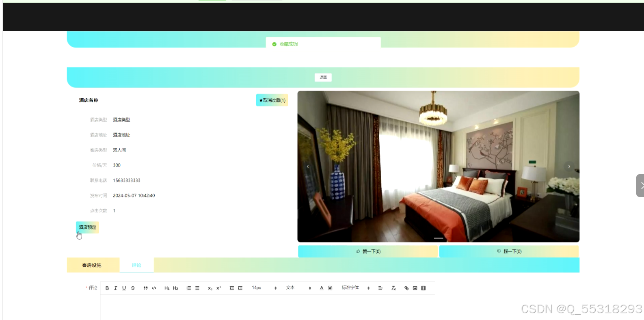Insert an ordered list
The image size is (644, 320).
[x=188, y=288]
